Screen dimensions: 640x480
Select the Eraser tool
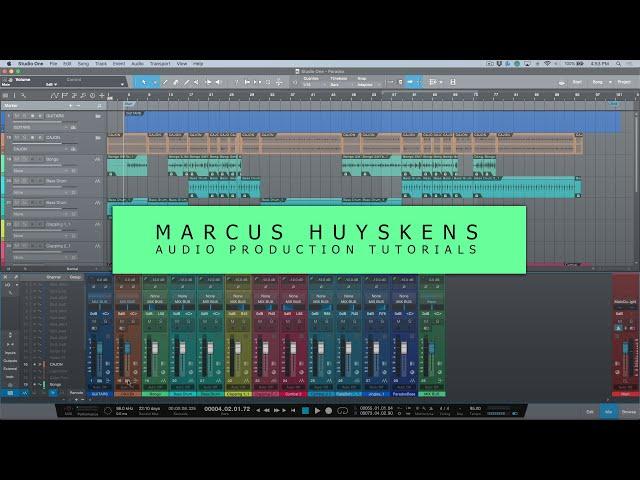pos(176,82)
